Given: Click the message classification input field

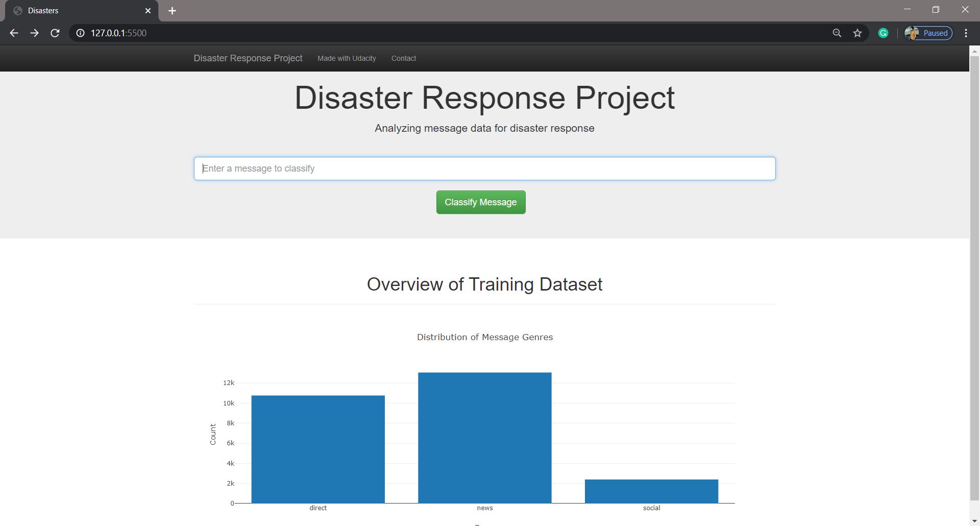Looking at the screenshot, I should [484, 168].
